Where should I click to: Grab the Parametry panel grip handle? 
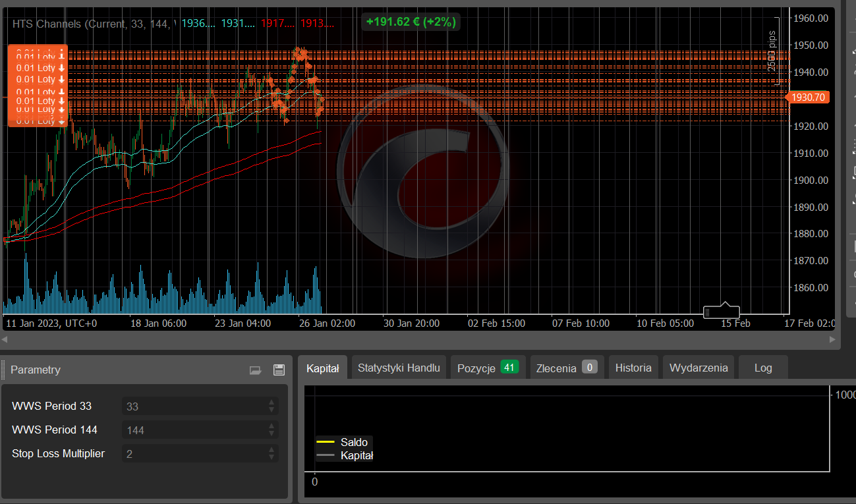(3, 370)
